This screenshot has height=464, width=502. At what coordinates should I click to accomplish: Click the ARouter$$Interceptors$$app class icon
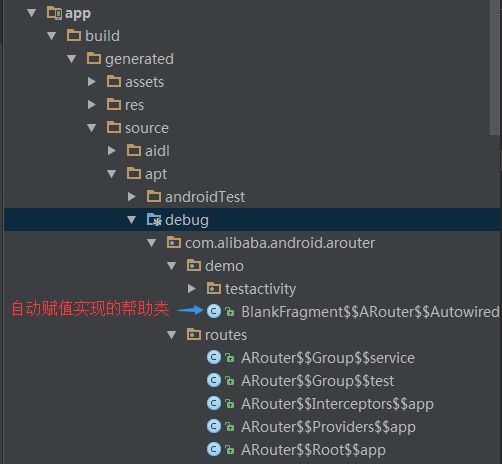tap(214, 403)
